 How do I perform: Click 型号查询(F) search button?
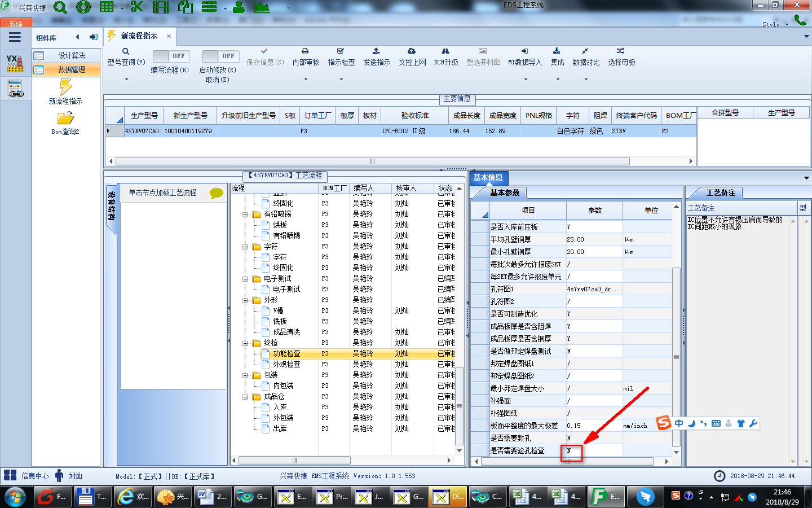[126, 57]
